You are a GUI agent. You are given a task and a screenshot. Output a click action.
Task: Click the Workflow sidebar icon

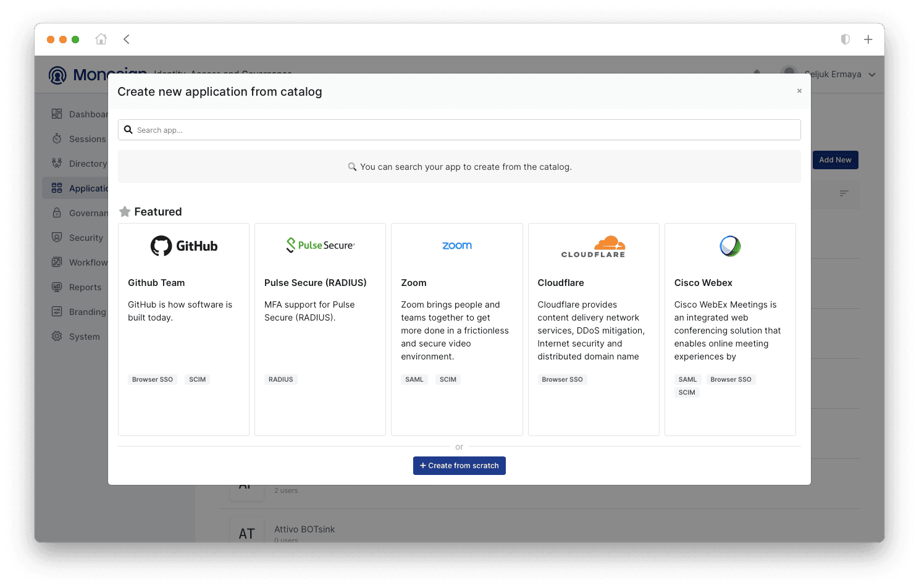coord(57,262)
